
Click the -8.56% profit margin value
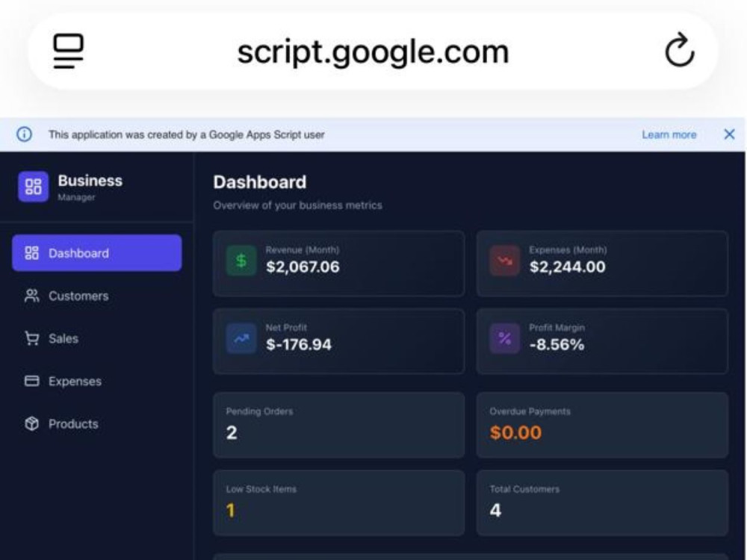557,344
